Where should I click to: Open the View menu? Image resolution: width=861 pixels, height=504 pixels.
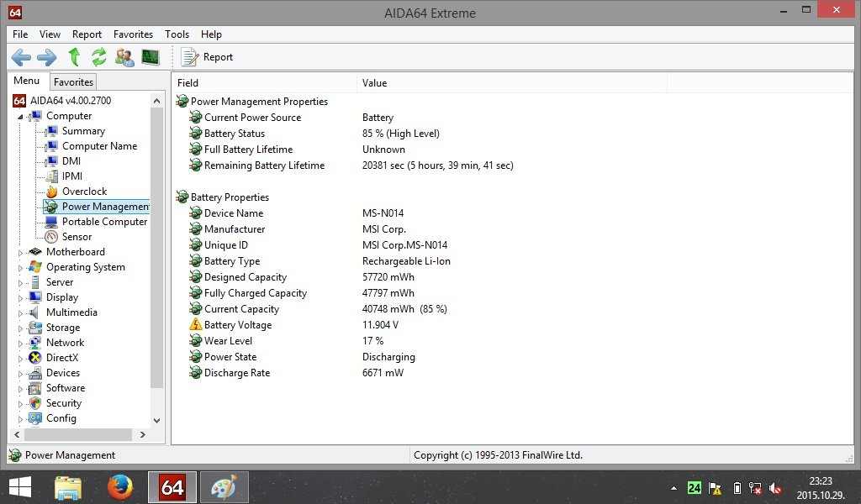(x=50, y=34)
